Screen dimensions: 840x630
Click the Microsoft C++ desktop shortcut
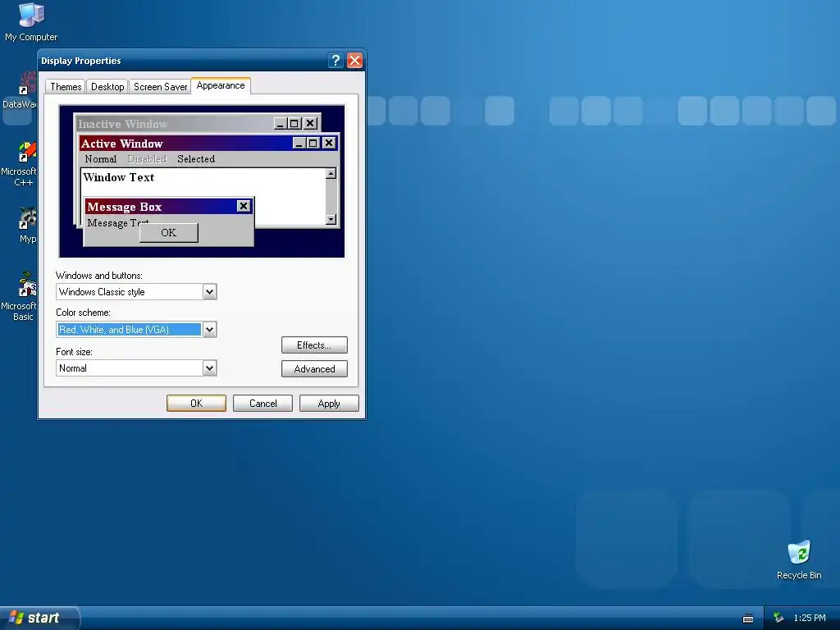click(x=20, y=164)
